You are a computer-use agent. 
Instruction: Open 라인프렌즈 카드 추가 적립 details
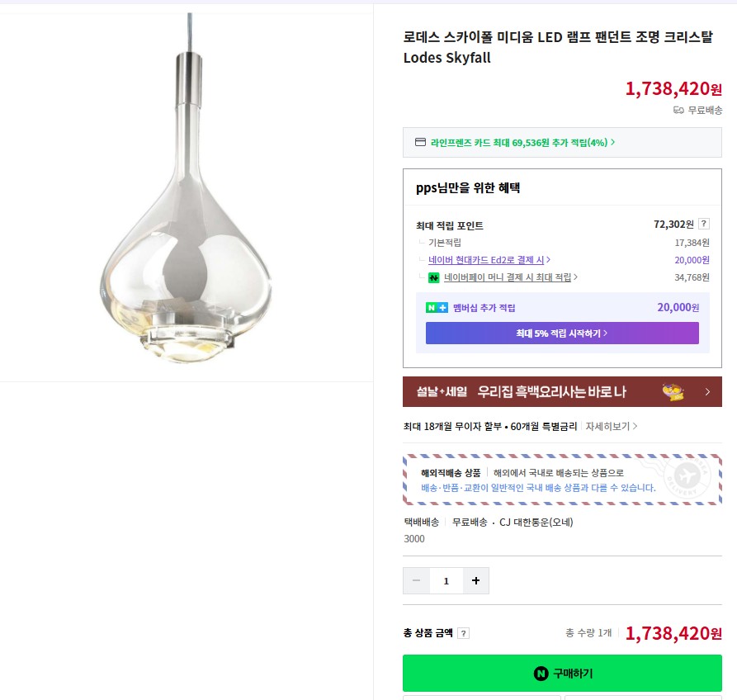pyautogui.click(x=522, y=142)
